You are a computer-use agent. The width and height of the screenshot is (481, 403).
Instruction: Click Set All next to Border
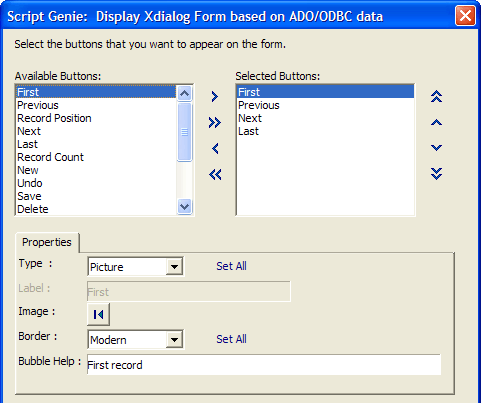[231, 339]
